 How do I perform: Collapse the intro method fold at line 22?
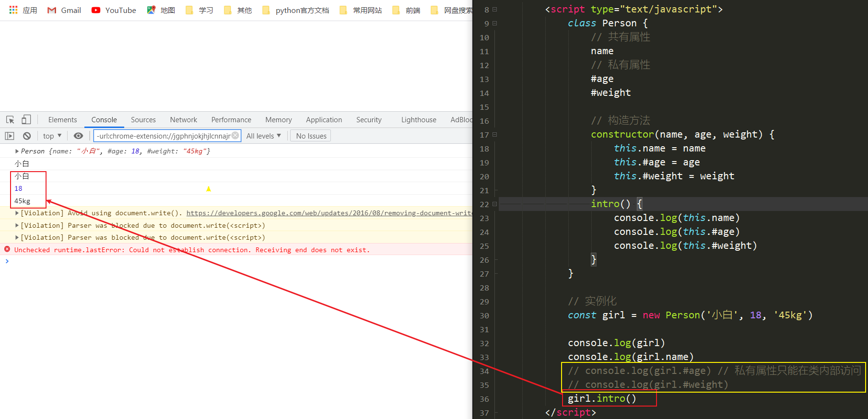[495, 204]
